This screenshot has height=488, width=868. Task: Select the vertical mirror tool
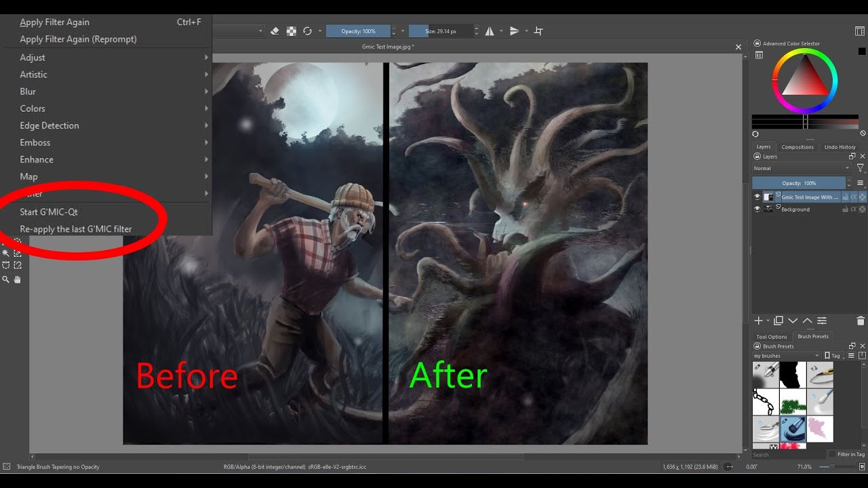[x=514, y=31]
